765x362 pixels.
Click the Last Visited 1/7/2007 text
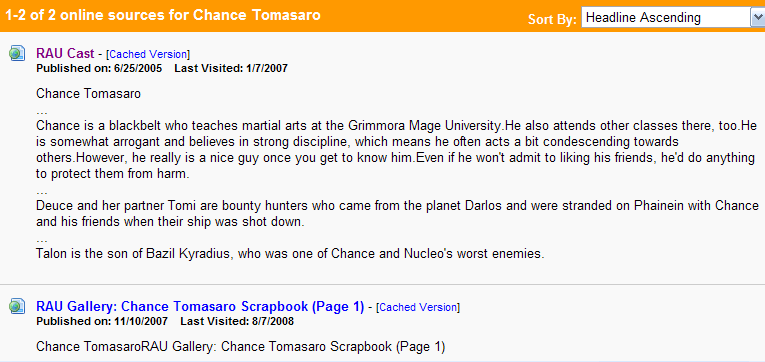click(231, 68)
